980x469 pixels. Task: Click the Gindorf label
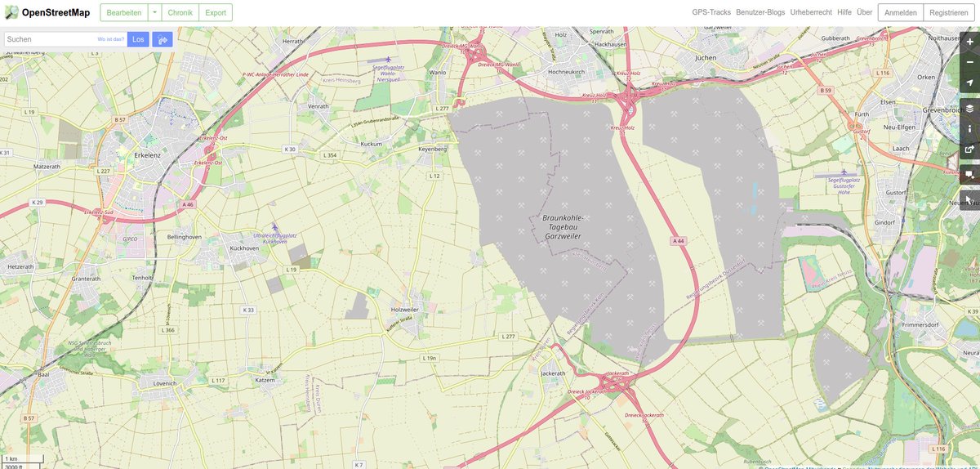click(884, 221)
